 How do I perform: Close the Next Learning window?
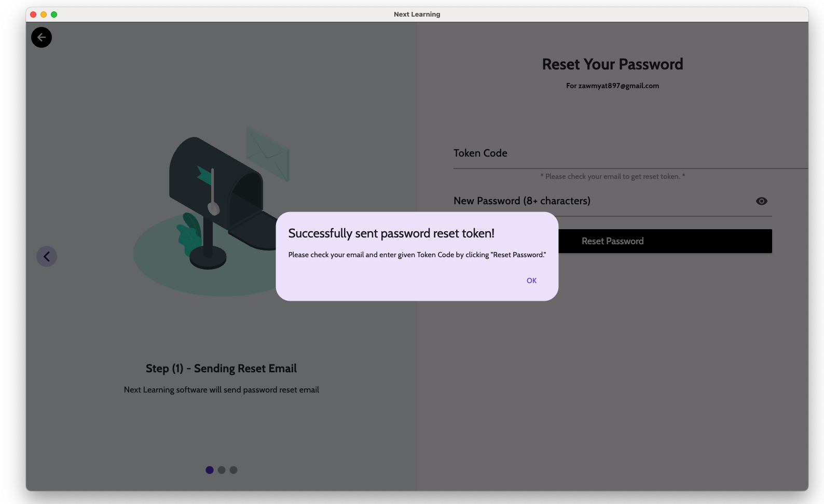[33, 15]
